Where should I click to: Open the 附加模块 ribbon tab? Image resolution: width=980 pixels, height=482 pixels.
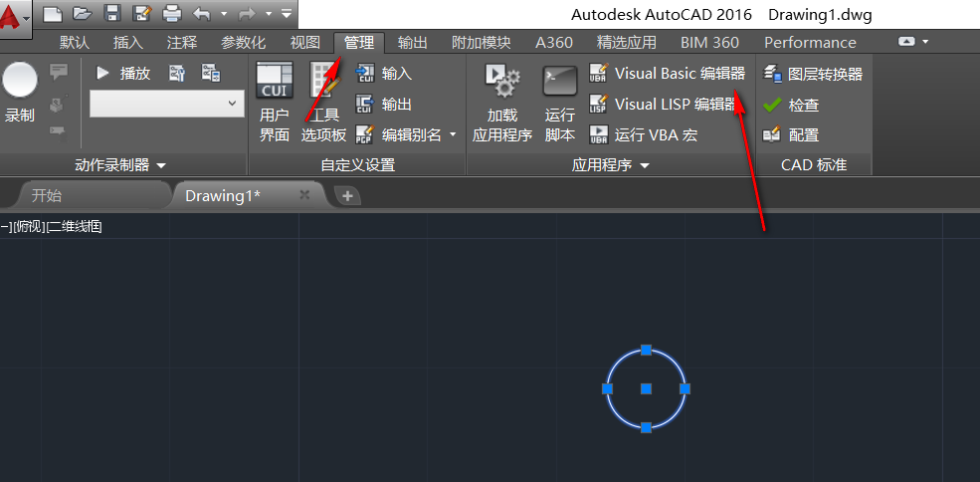[482, 43]
